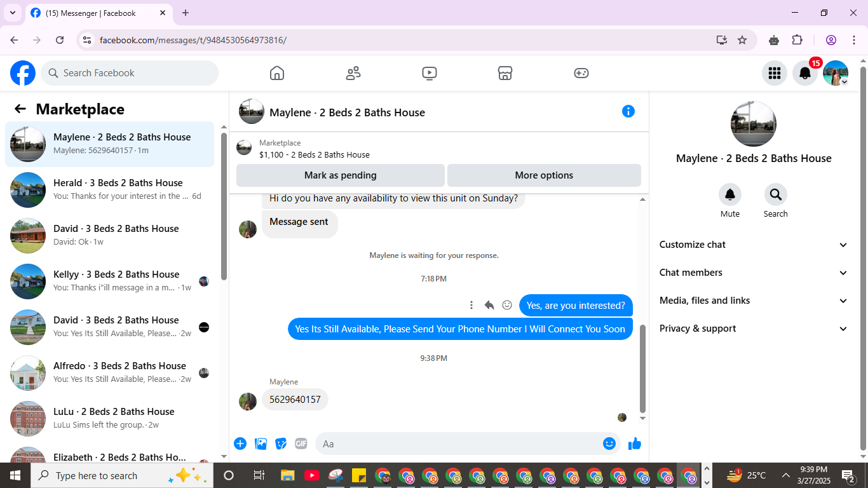Open the Chrome three-dot menu
868x488 pixels.
853,40
